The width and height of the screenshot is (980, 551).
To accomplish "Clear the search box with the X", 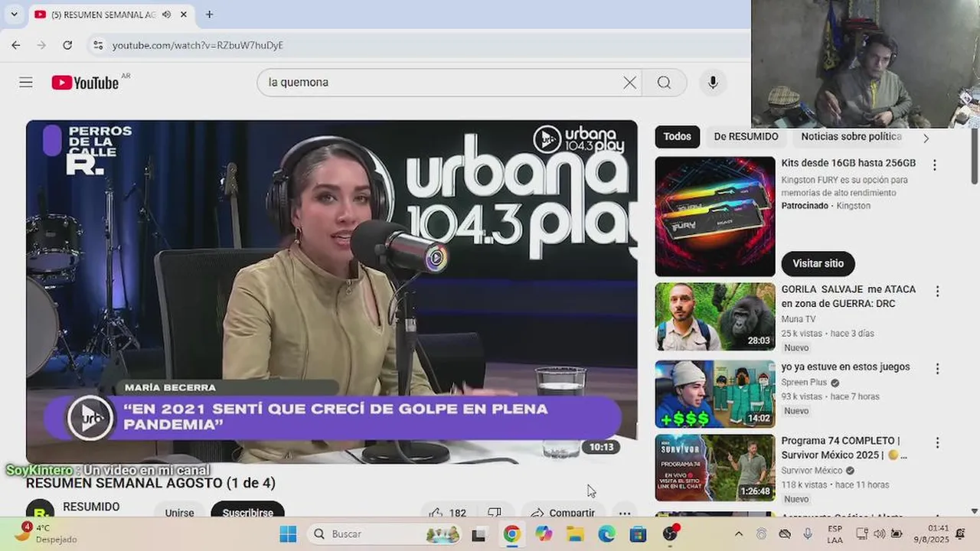I will 629,83.
